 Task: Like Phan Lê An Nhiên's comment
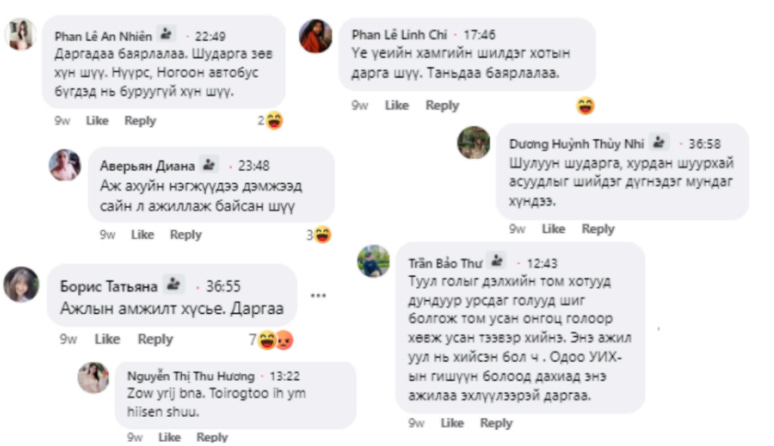(97, 120)
